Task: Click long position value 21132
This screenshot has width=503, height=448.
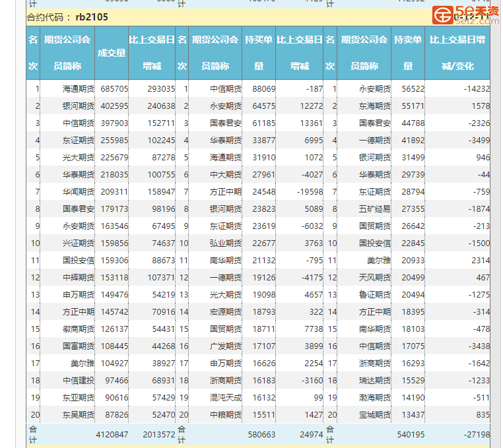Action: tap(263, 261)
